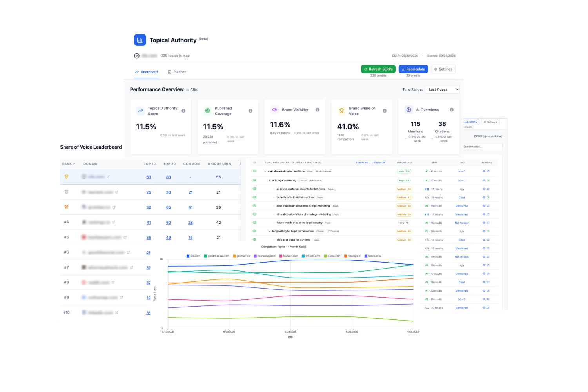588x392 pixels.
Task: Click the Brand Share of Voice trophy icon
Action: coord(341,111)
